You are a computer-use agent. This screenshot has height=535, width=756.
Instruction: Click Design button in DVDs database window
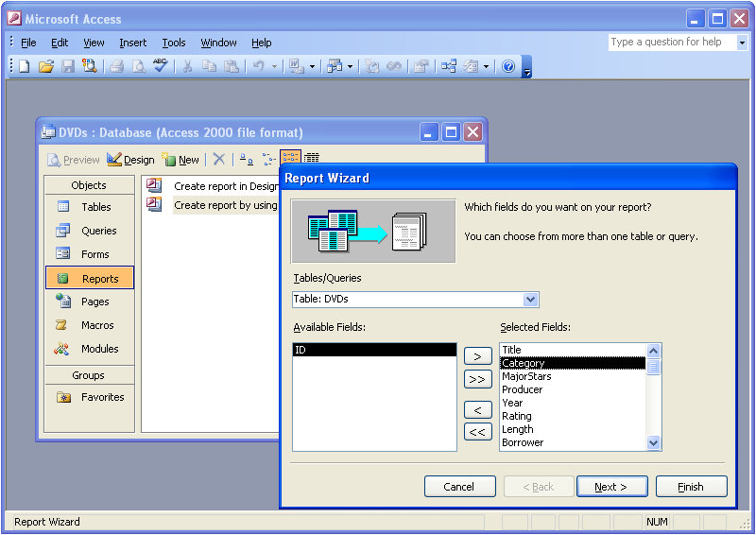[130, 160]
